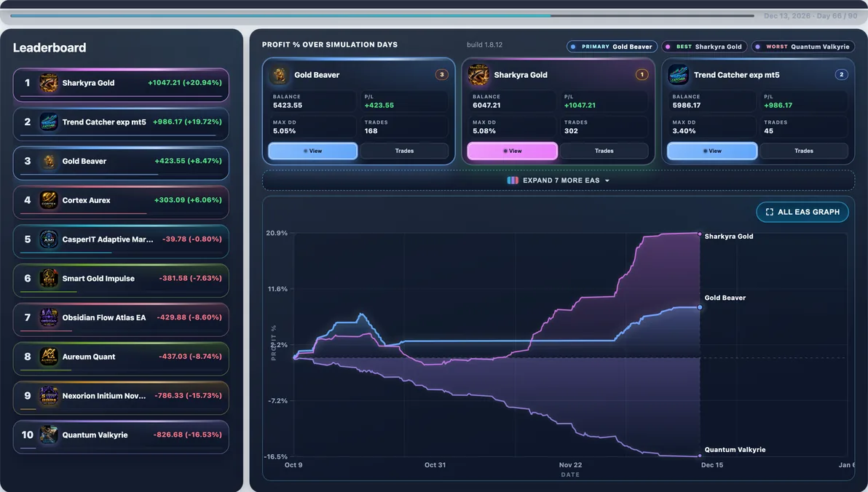
Task: Click the build 1.8.12 label
Action: pyautogui.click(x=484, y=45)
